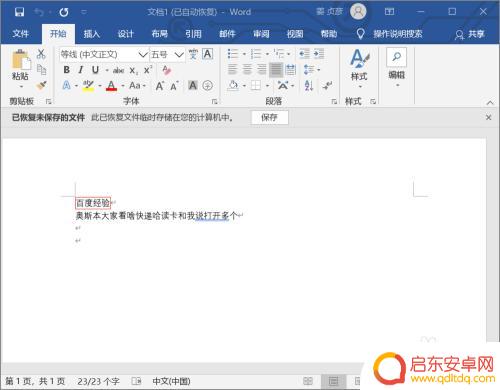Click the user account avatar
500x390 pixels.
coord(358,12)
